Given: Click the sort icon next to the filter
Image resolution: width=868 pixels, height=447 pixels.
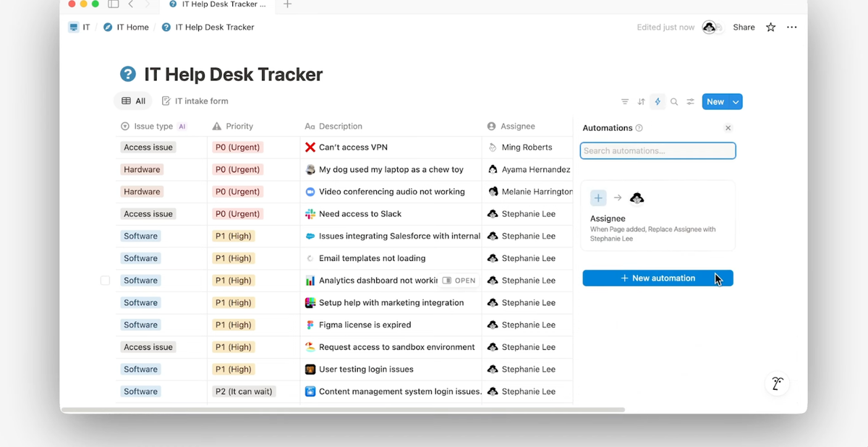Looking at the screenshot, I should (x=641, y=101).
